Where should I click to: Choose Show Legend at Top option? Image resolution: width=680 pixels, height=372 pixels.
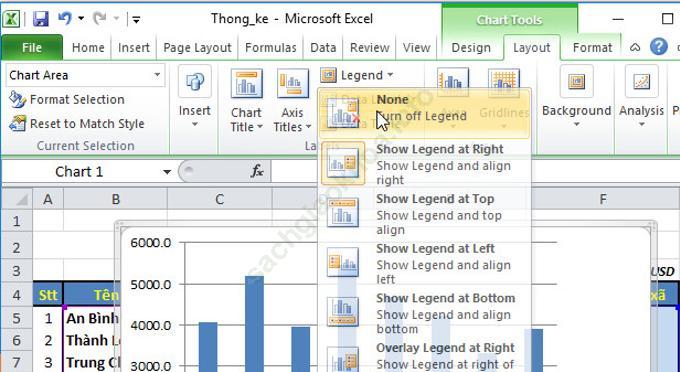424,213
